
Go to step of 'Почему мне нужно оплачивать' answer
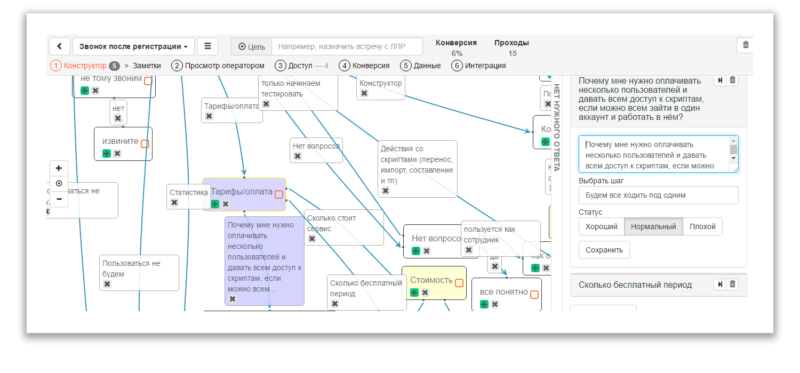pyautogui.click(x=720, y=80)
